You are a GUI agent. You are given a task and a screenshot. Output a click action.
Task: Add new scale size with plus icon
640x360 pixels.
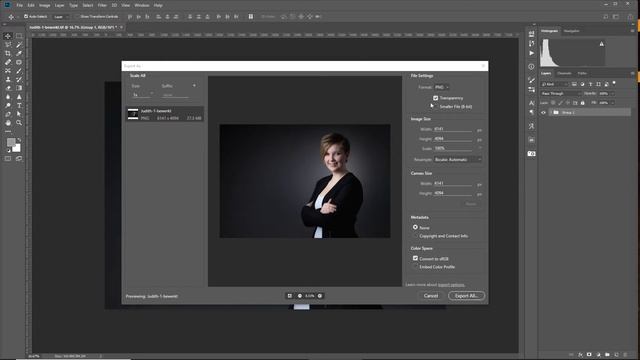tap(194, 86)
